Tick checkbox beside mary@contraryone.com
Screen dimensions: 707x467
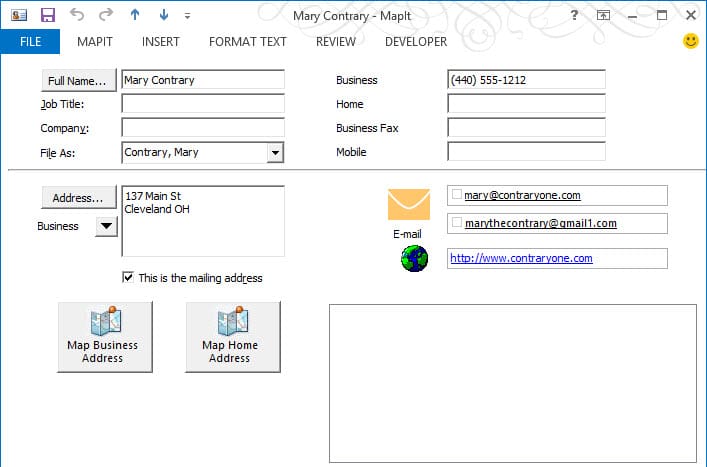click(x=457, y=194)
